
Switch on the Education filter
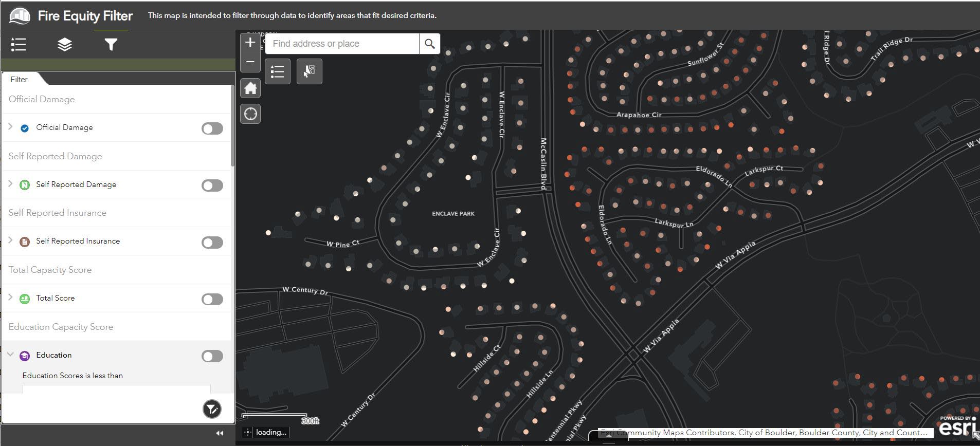pyautogui.click(x=212, y=356)
